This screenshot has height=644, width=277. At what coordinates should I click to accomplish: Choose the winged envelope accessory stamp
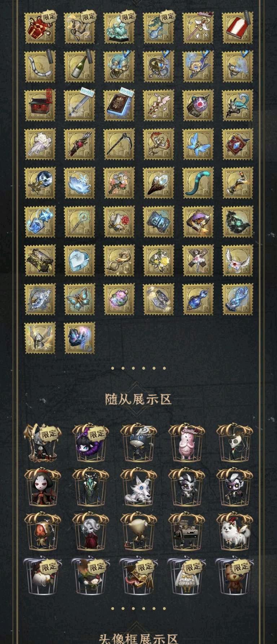(238, 261)
